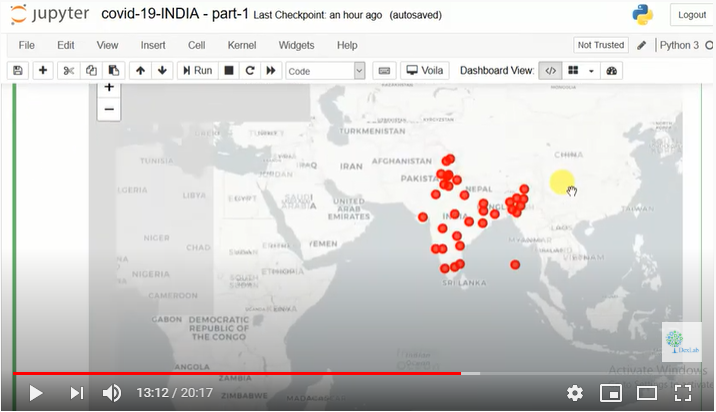Viewport: 716px width, 412px height.
Task: Open the View menu
Action: point(107,45)
